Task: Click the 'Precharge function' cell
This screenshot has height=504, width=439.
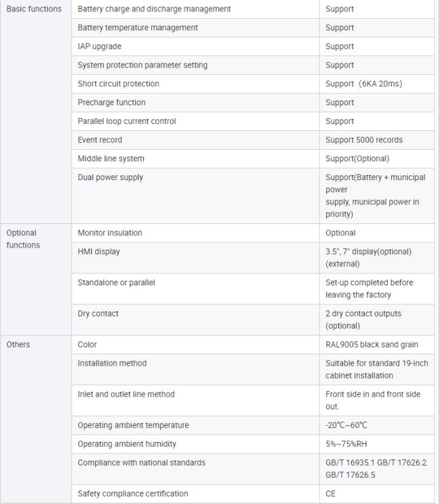Action: pyautogui.click(x=111, y=103)
